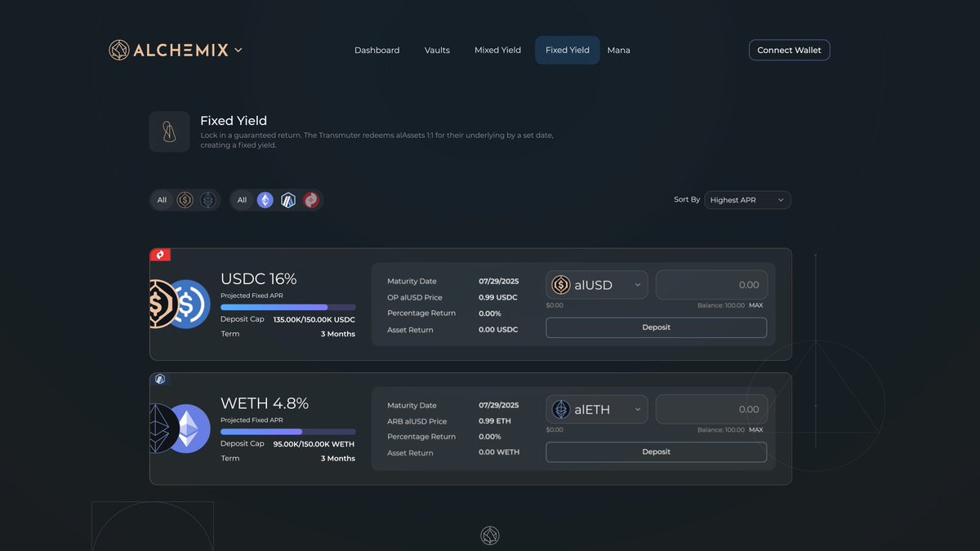Click the 135.00K/150.00K USDC value
The width and height of the screenshot is (980, 551).
(x=314, y=320)
